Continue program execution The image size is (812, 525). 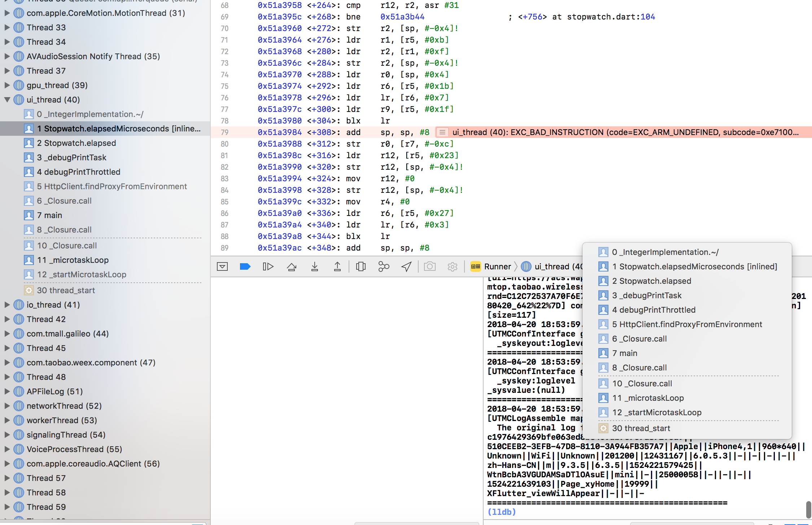pos(268,266)
